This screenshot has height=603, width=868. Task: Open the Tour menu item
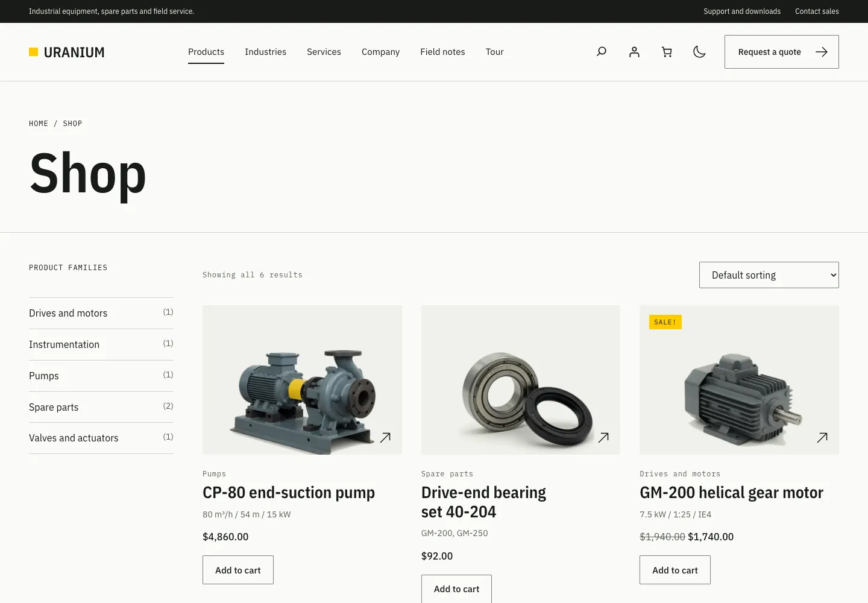tap(494, 52)
